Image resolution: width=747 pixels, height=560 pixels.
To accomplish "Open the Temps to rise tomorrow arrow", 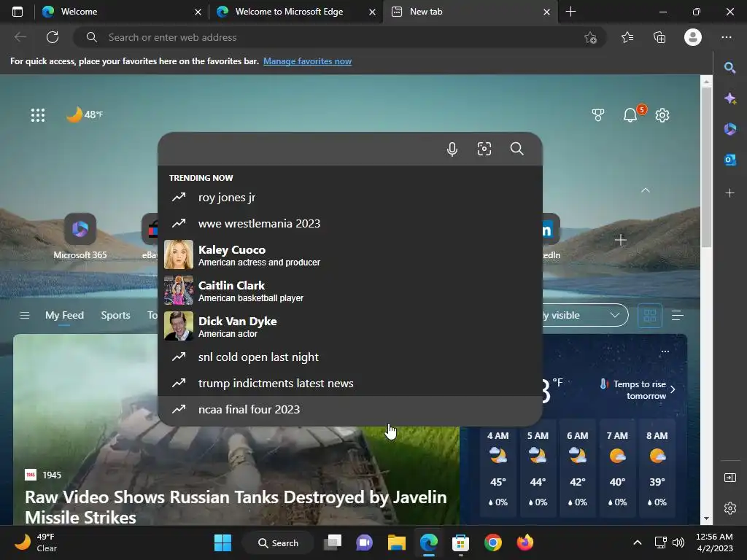I will click(673, 389).
